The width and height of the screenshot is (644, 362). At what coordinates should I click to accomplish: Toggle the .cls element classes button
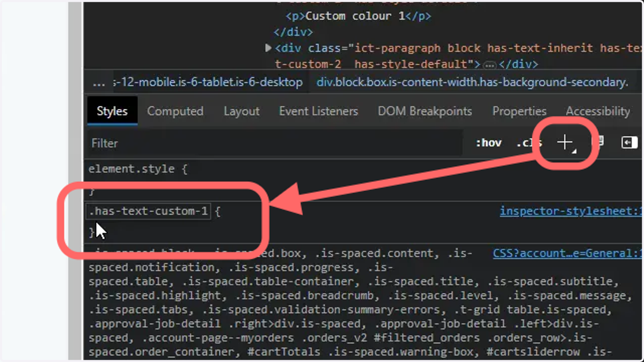tap(529, 143)
